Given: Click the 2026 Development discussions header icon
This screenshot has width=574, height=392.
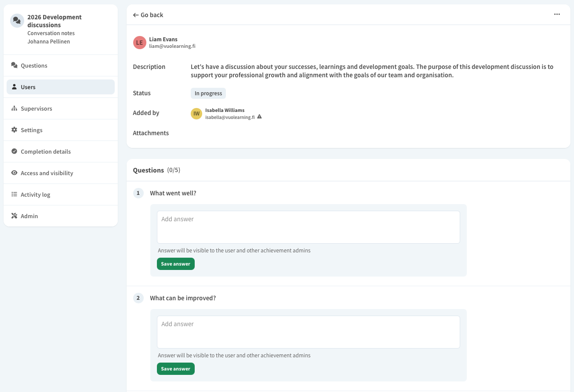Looking at the screenshot, I should 17,21.
